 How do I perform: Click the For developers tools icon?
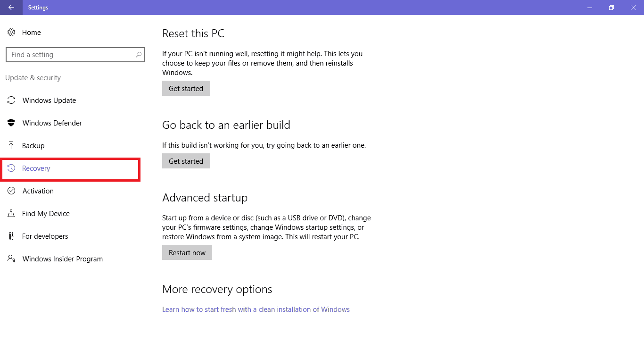pos(11,236)
